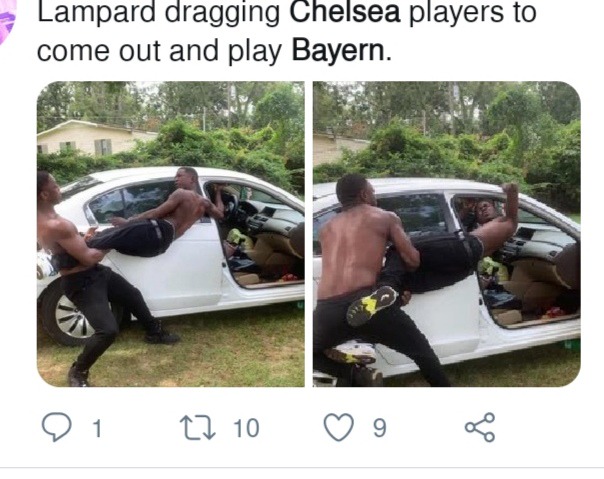Click the yellow-soled shoe in right photo
This screenshot has width=604, height=479.
point(372,306)
